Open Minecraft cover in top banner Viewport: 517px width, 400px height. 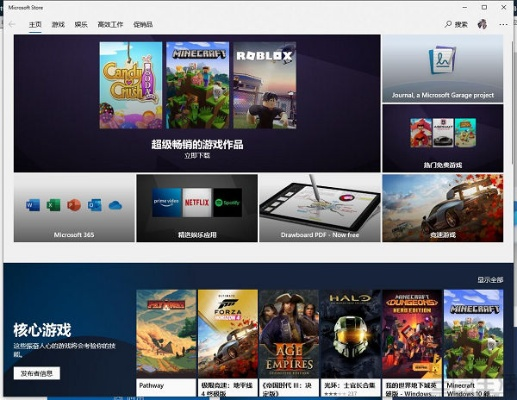[198, 85]
